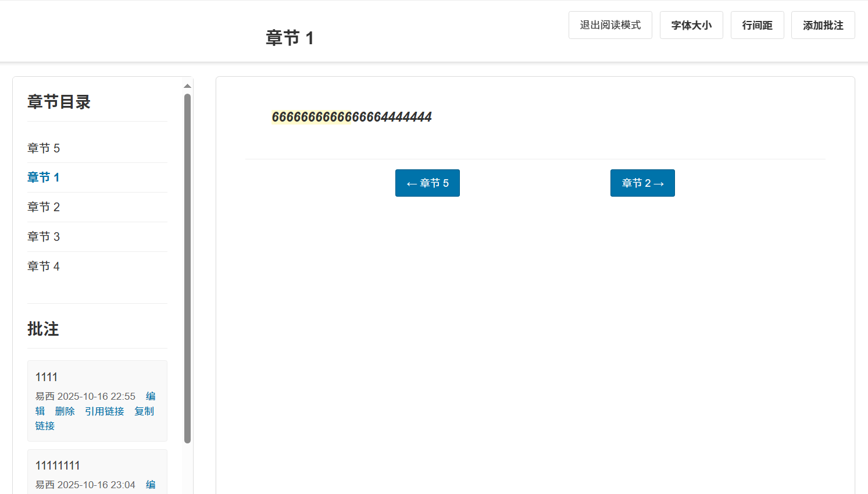Click 复制链接 on the 1111 annotation

(144, 411)
